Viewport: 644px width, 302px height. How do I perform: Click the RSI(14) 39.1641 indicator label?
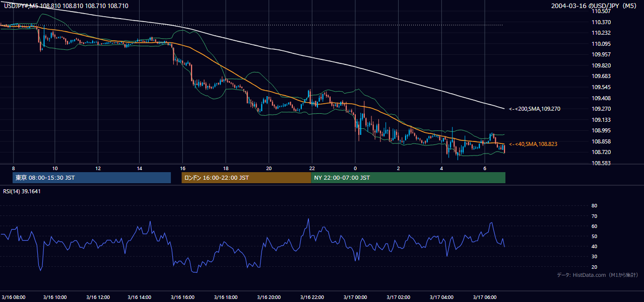click(21, 191)
